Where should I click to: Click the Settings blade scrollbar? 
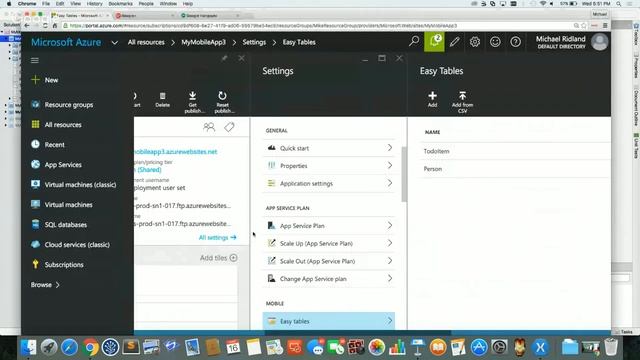point(404,174)
